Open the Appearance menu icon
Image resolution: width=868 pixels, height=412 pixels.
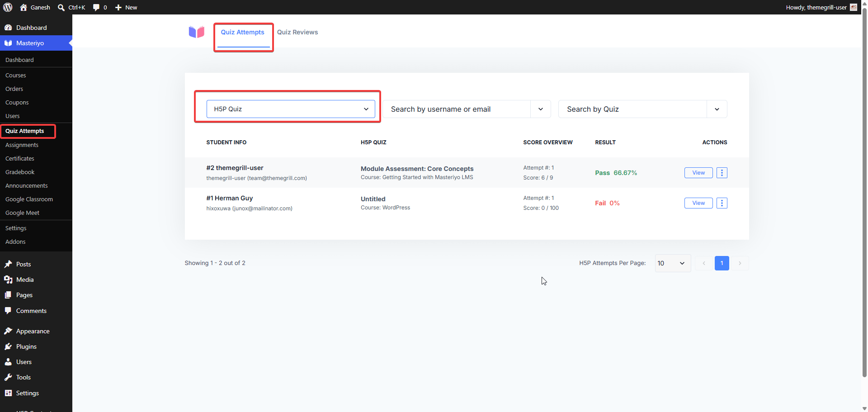tap(8, 331)
